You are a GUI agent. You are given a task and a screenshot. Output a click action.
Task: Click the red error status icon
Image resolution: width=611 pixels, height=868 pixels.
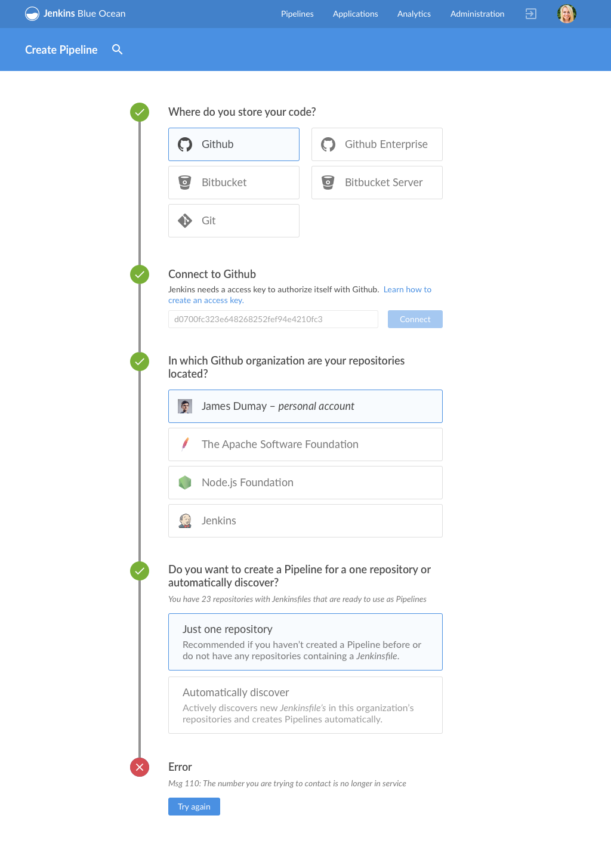(140, 767)
